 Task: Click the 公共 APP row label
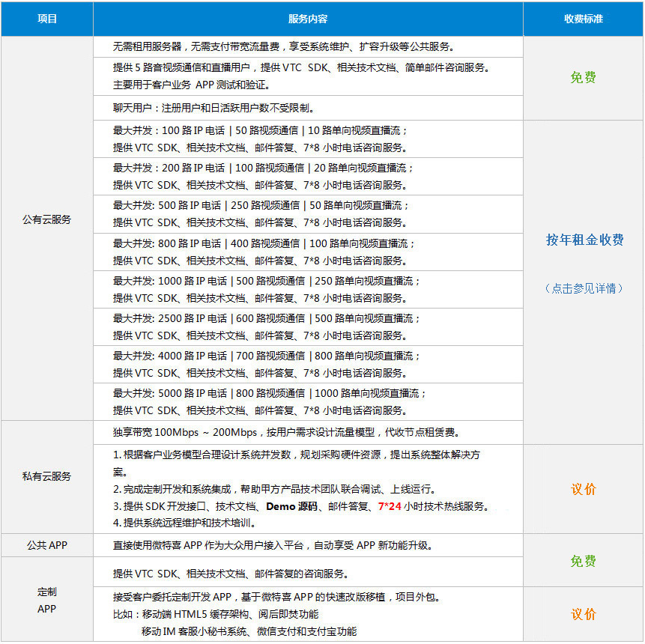47,545
